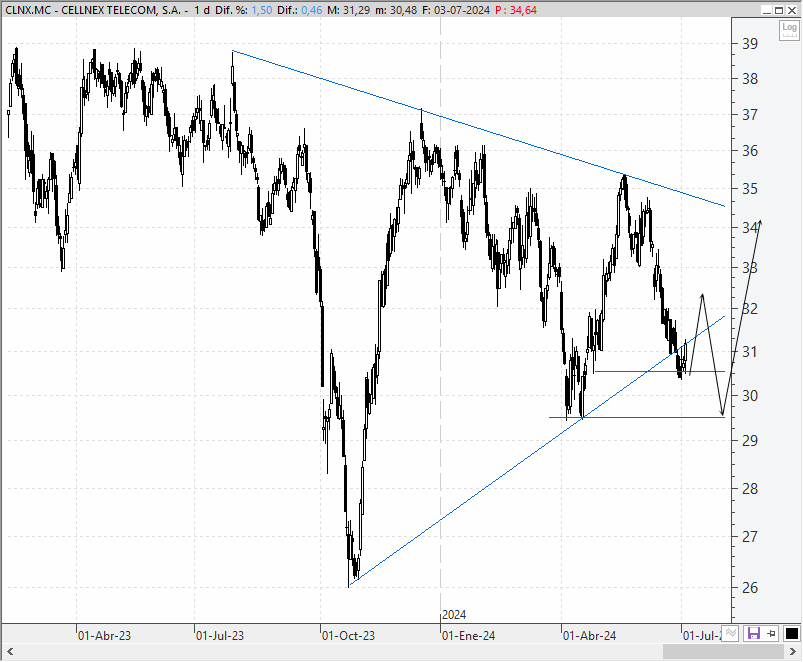Click price axis label 36

tap(750, 151)
